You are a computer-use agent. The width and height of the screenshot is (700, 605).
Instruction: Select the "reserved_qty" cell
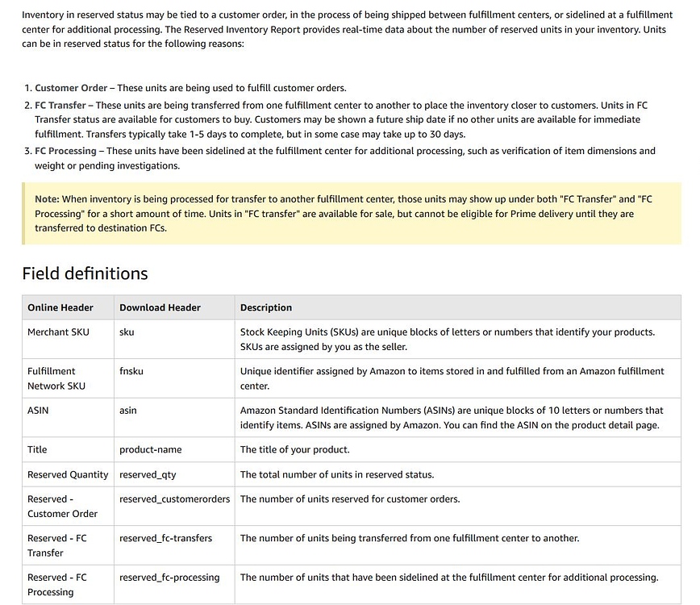pyautogui.click(x=148, y=474)
